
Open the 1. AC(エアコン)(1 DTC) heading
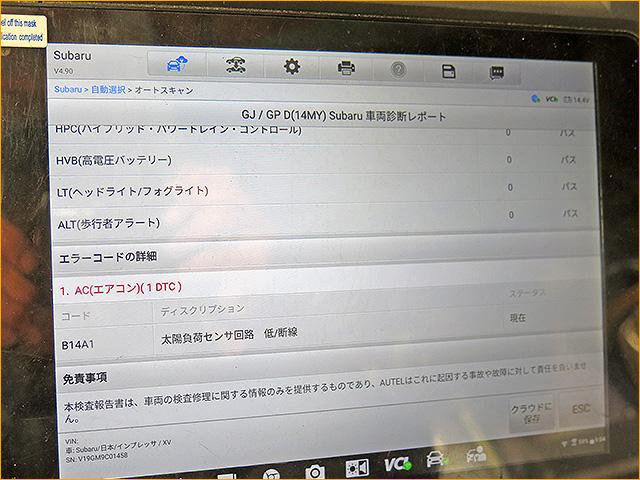pos(121,289)
